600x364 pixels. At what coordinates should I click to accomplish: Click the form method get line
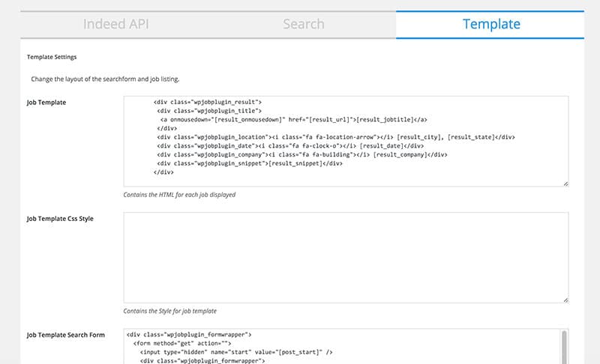click(x=182, y=343)
